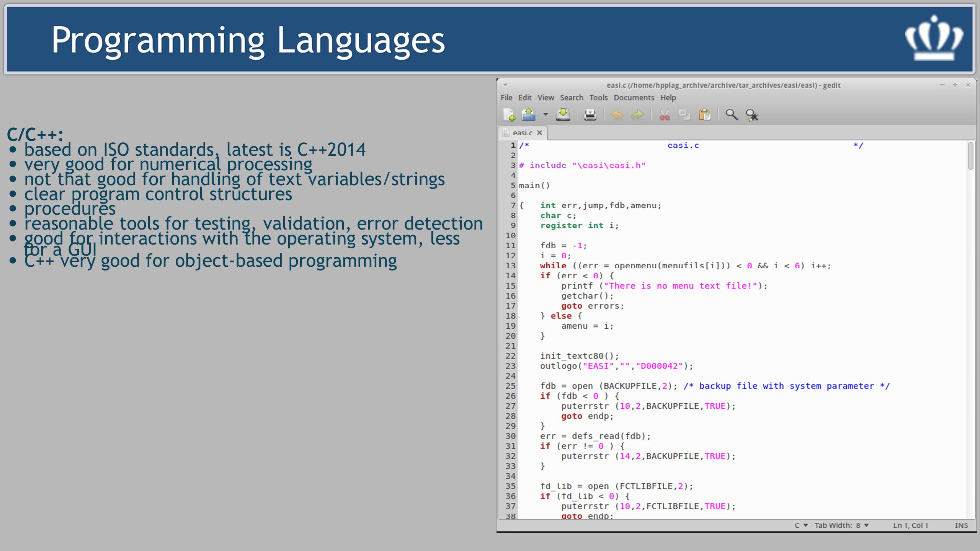Image resolution: width=980 pixels, height=551 pixels.
Task: Open the View menu
Action: [x=546, y=98]
